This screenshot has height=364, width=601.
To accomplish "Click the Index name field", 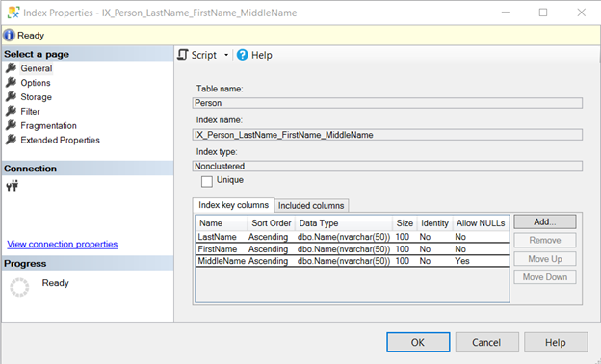I will point(387,135).
